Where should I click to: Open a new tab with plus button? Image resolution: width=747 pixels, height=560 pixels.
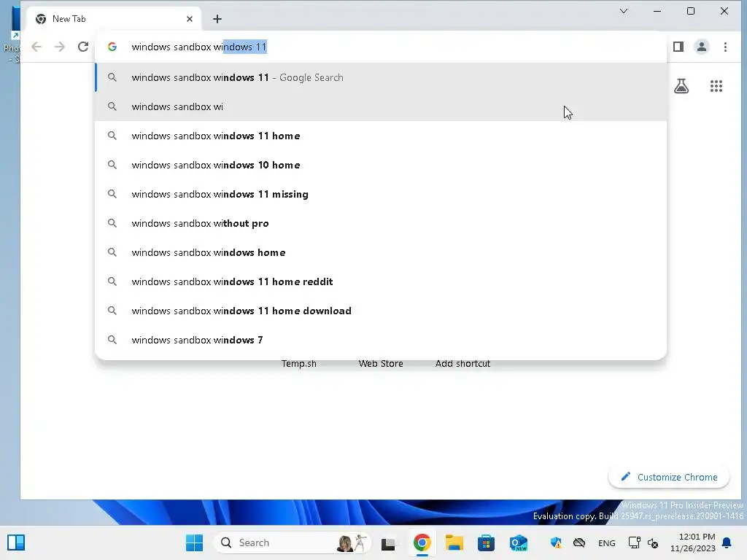217,19
